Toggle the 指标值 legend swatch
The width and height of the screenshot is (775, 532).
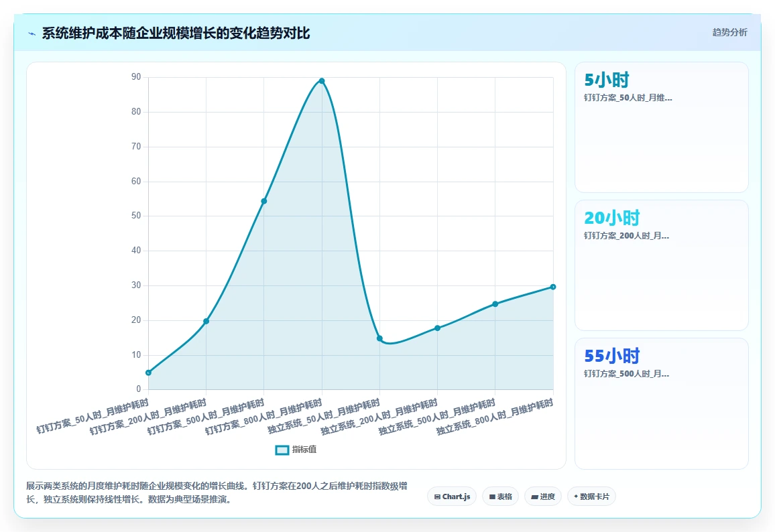pos(282,450)
